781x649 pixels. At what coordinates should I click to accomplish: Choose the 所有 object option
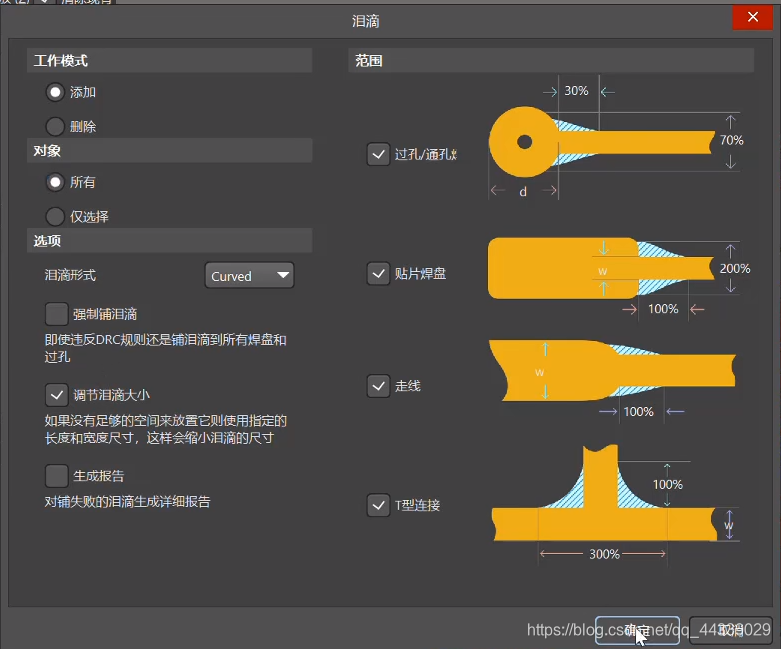55,182
